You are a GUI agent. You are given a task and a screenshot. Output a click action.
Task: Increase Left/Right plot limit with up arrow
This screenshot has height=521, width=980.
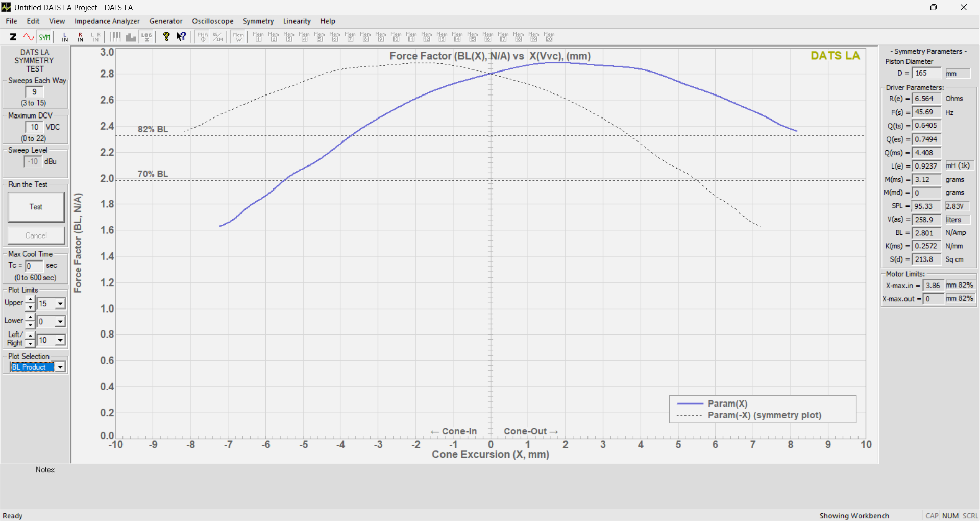coord(30,336)
